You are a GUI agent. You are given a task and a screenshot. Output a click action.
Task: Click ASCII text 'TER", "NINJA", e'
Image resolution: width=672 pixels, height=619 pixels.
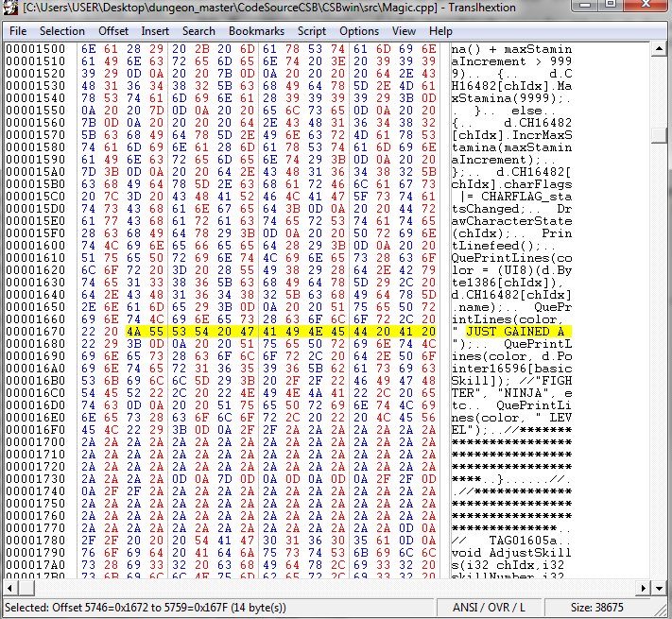coord(511,393)
